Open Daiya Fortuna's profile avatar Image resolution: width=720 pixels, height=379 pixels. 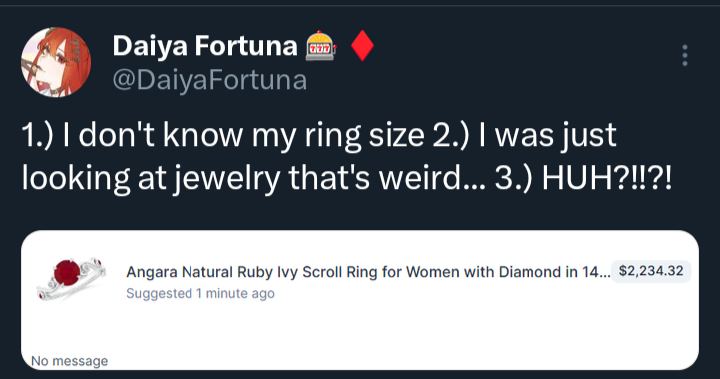point(56,62)
